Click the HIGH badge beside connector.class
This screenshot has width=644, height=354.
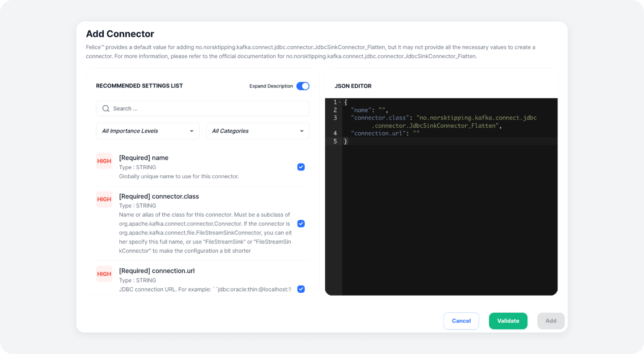(x=104, y=199)
